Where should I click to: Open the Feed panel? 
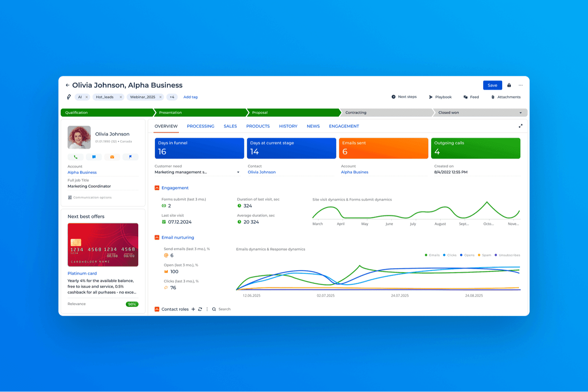471,97
